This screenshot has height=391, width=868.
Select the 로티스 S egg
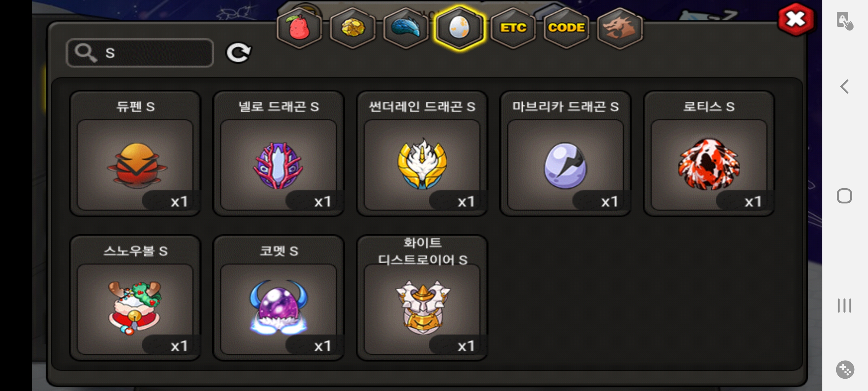[x=709, y=153]
